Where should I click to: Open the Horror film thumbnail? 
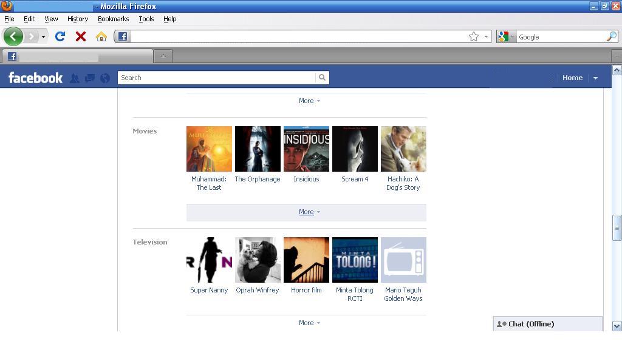pyautogui.click(x=306, y=260)
